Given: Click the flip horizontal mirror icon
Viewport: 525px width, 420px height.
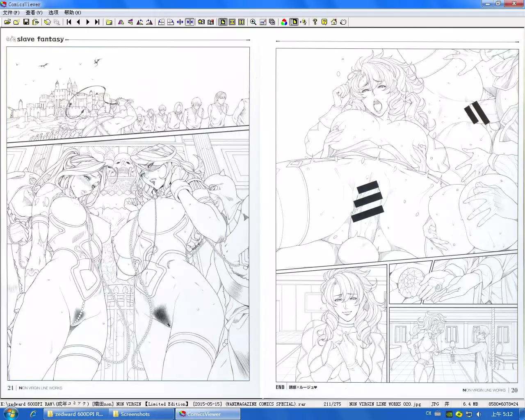Looking at the screenshot, I should pos(121,22).
